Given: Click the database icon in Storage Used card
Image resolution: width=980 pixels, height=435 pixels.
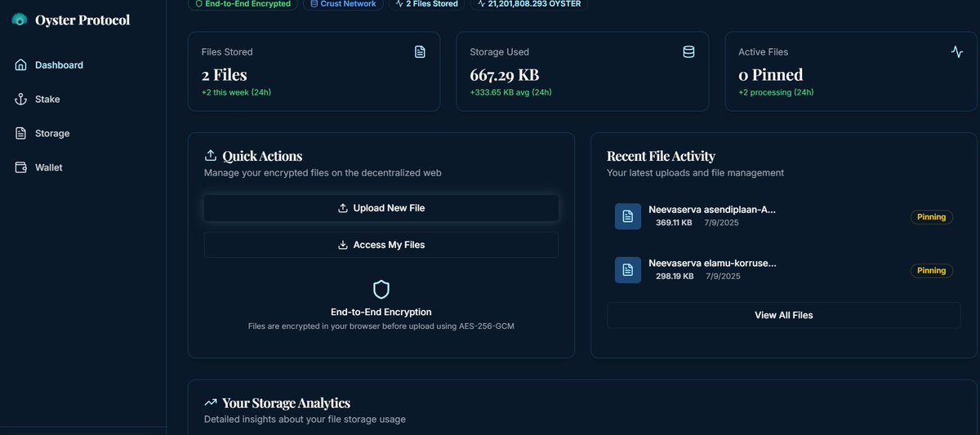Looking at the screenshot, I should click(x=688, y=52).
